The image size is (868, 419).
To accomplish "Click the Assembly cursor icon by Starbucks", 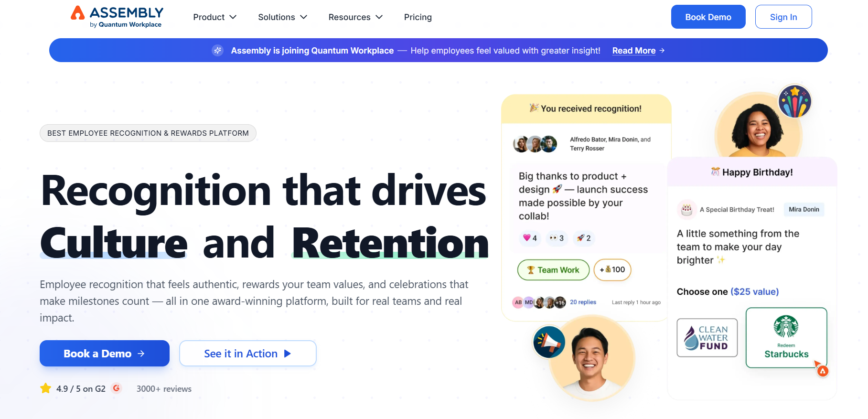I will click(821, 369).
